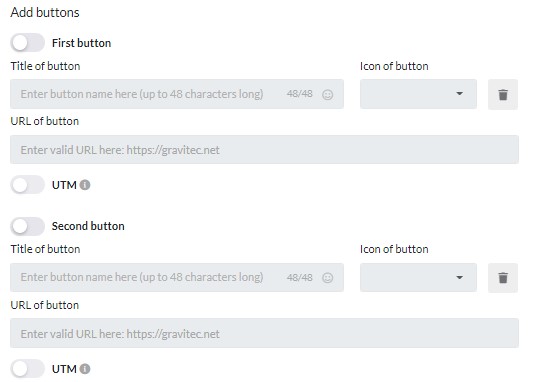Open emoji picker in first button title
This screenshot has width=549, height=382.
[x=327, y=95]
